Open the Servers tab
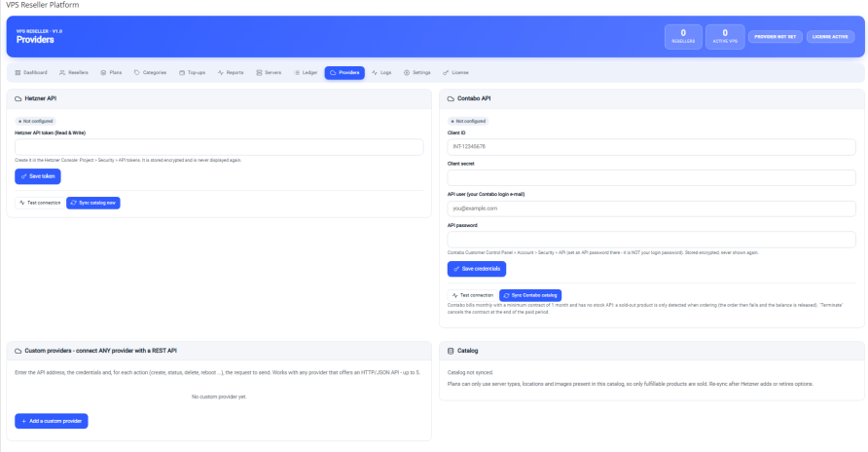868x452 pixels. (269, 72)
